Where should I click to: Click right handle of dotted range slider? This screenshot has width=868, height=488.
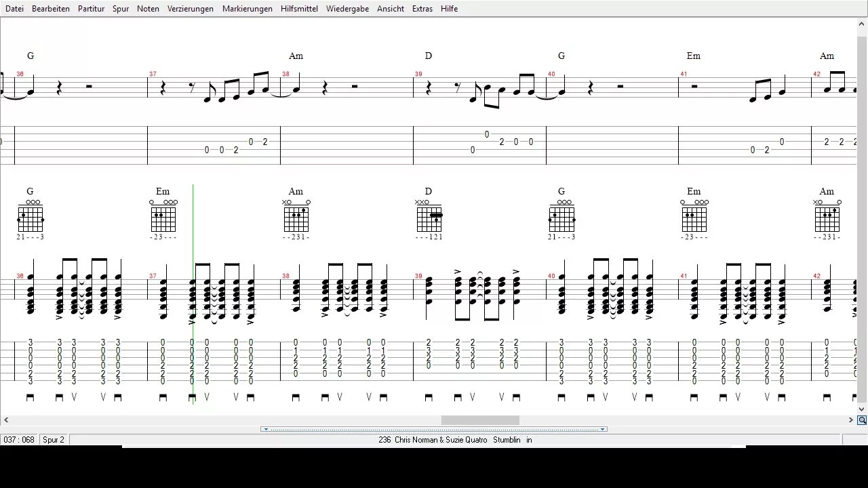click(602, 429)
